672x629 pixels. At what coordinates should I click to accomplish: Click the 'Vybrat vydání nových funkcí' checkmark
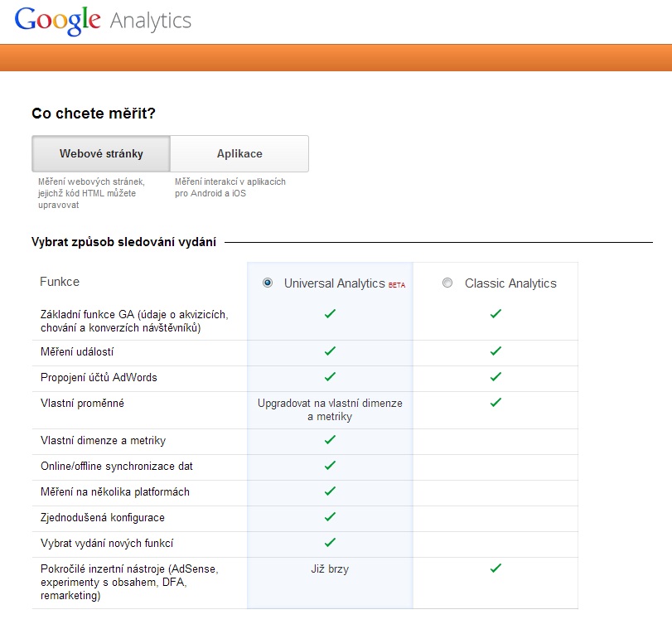pyautogui.click(x=330, y=543)
